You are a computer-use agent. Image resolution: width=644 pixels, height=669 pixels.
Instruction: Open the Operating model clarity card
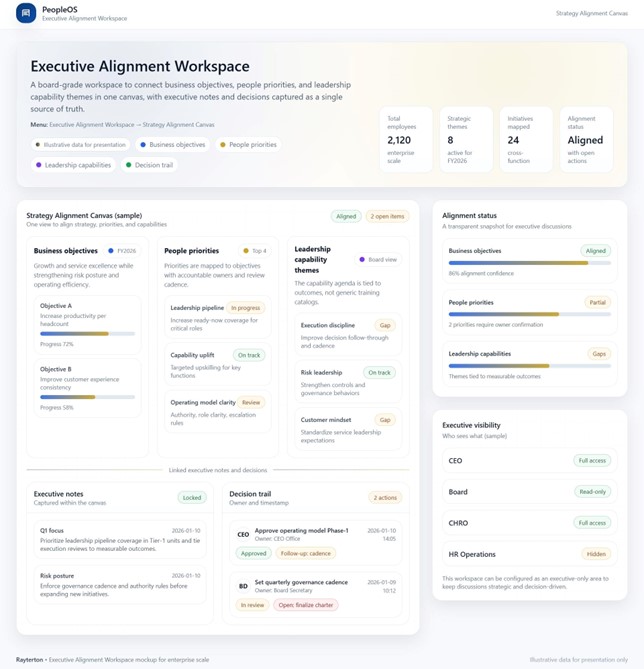(218, 412)
